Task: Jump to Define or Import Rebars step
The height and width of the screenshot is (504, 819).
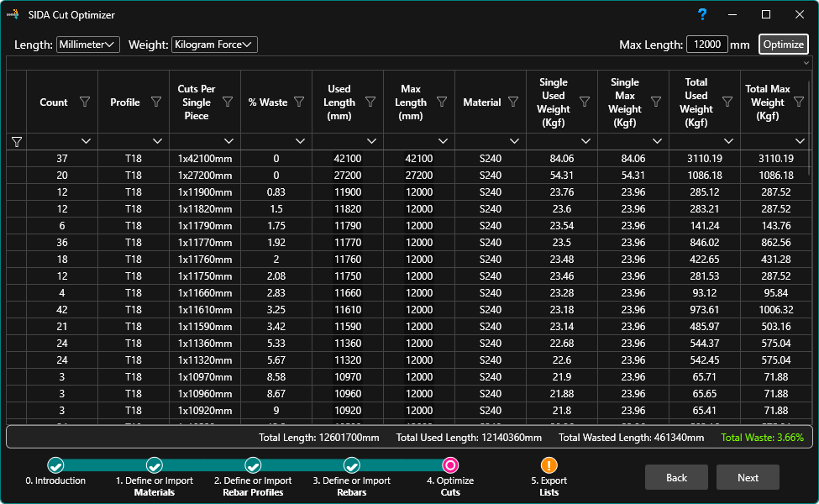Action: tap(352, 465)
